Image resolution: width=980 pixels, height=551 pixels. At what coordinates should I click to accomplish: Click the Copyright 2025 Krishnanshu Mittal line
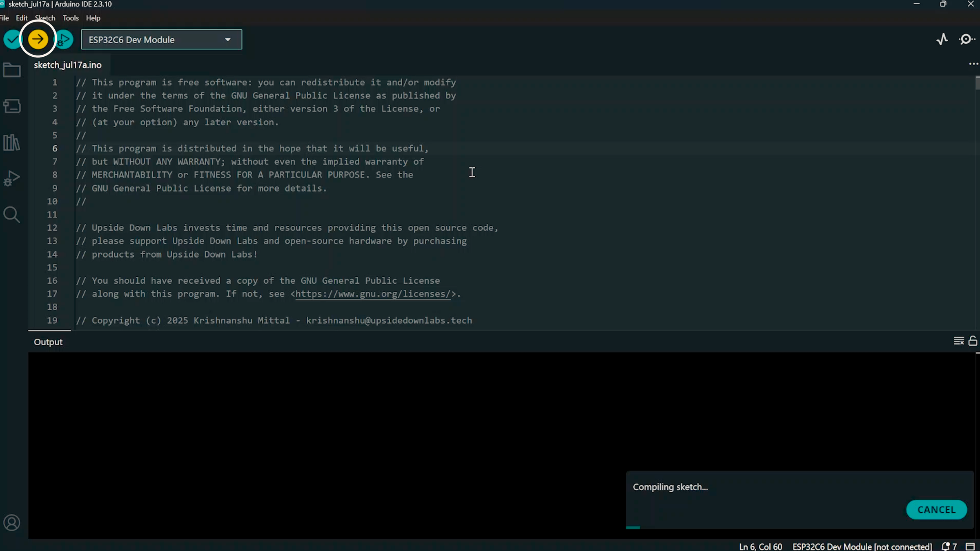pyautogui.click(x=274, y=320)
